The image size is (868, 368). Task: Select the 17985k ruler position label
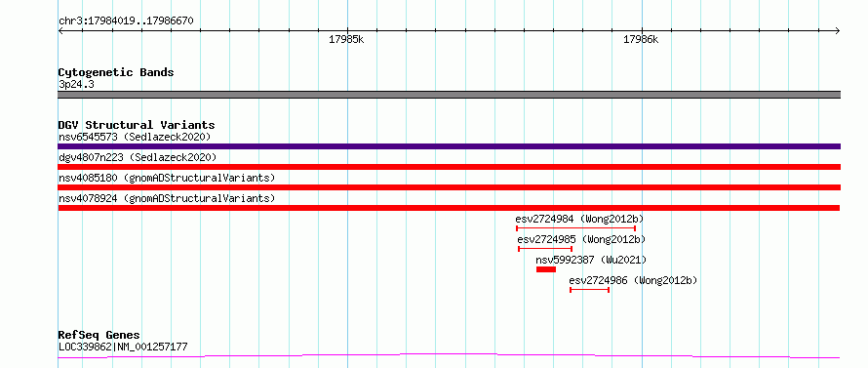(x=346, y=39)
